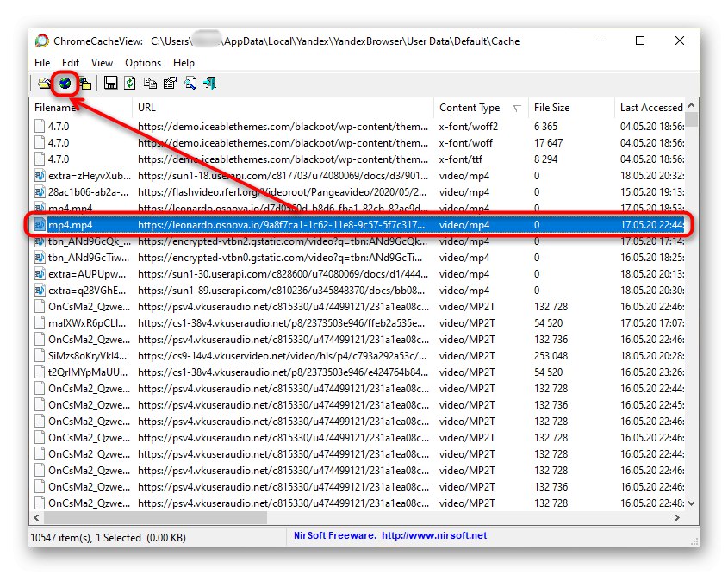Click the horizontal scrollbar thumb
Viewport: 728px width, 575px height.
click(x=155, y=517)
